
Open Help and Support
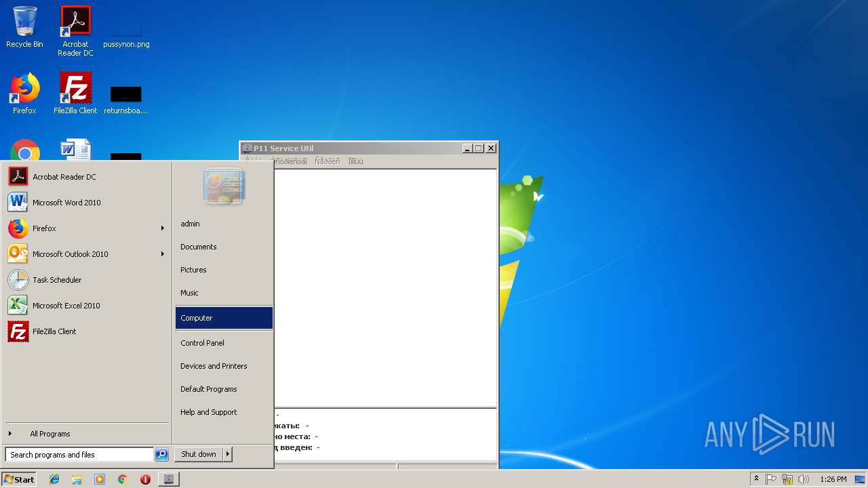[224, 412]
